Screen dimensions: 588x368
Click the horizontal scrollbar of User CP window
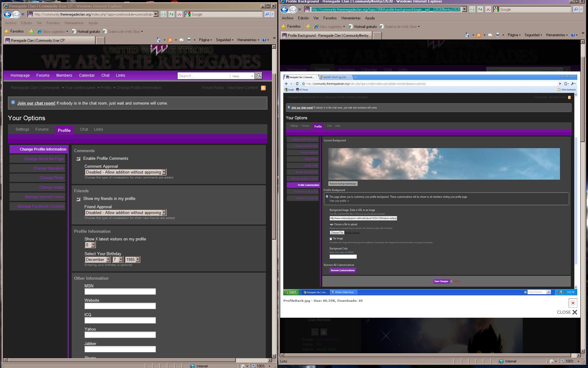tap(137, 360)
